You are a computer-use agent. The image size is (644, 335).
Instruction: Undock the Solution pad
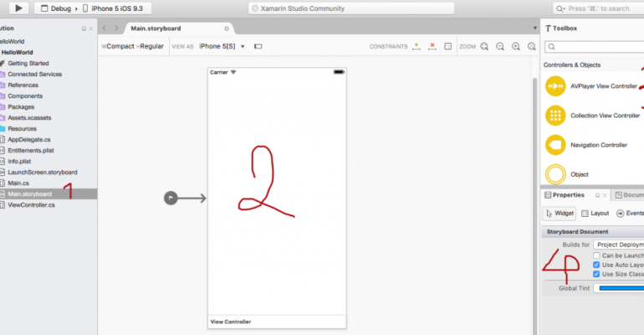84,28
